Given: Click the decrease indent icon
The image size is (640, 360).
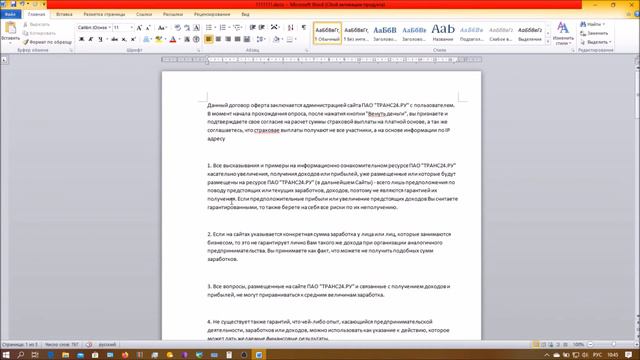Looking at the screenshot, I should [x=253, y=28].
